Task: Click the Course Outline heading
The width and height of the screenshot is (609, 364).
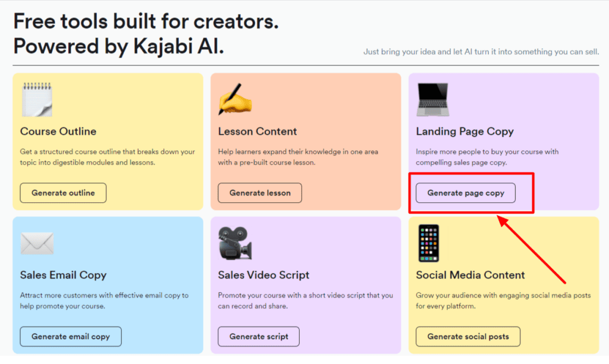Action: [x=58, y=131]
